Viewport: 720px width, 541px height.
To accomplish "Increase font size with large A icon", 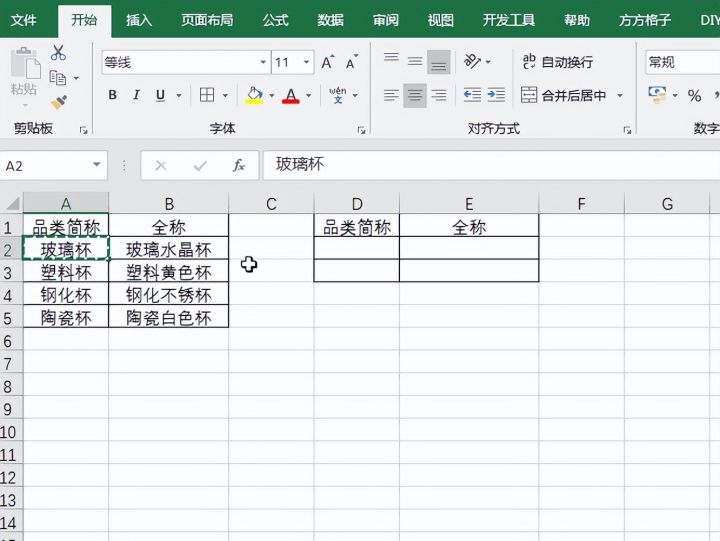I will coord(327,62).
